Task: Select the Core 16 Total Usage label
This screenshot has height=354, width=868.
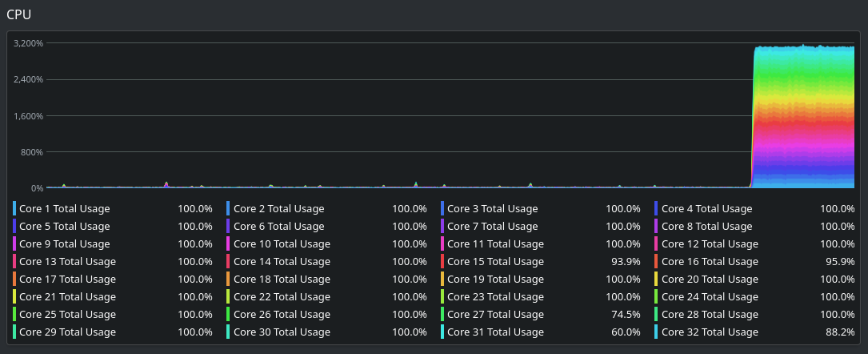Action: tap(710, 261)
